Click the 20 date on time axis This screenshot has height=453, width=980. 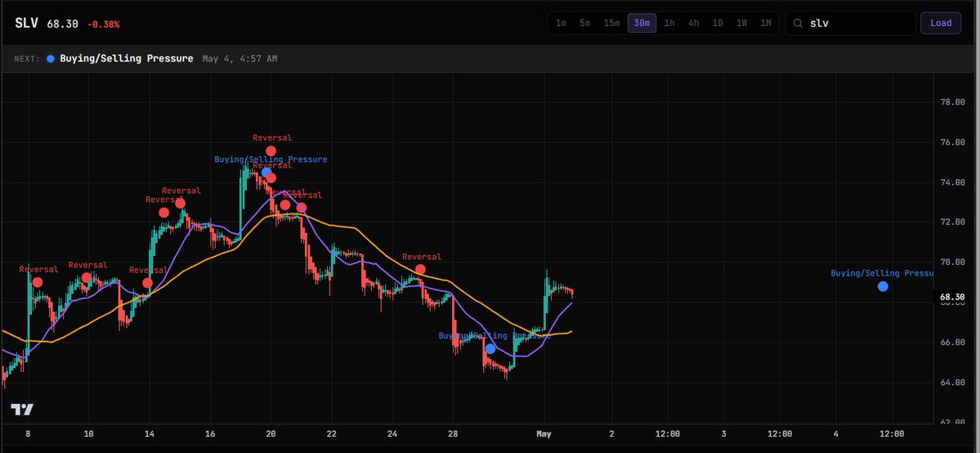[271, 433]
